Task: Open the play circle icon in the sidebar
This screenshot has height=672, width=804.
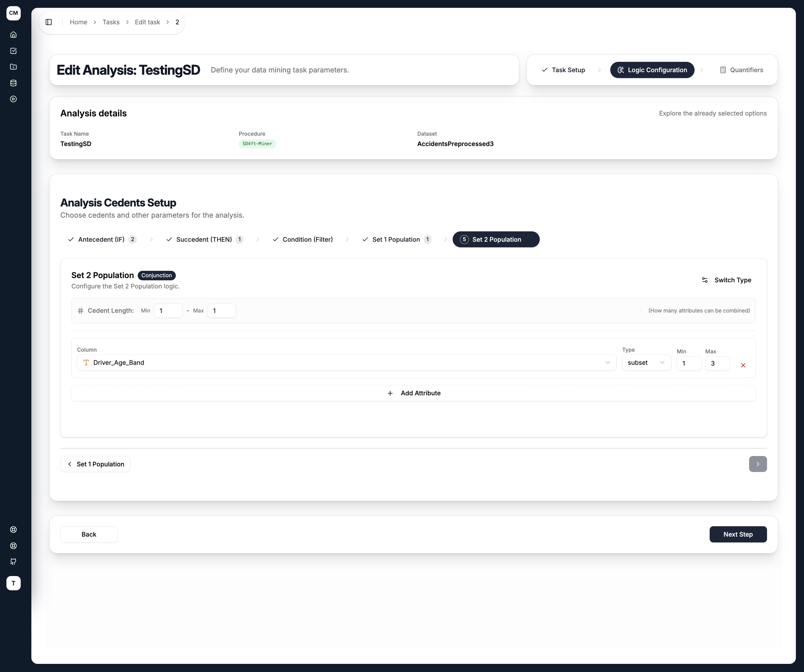Action: [x=13, y=99]
